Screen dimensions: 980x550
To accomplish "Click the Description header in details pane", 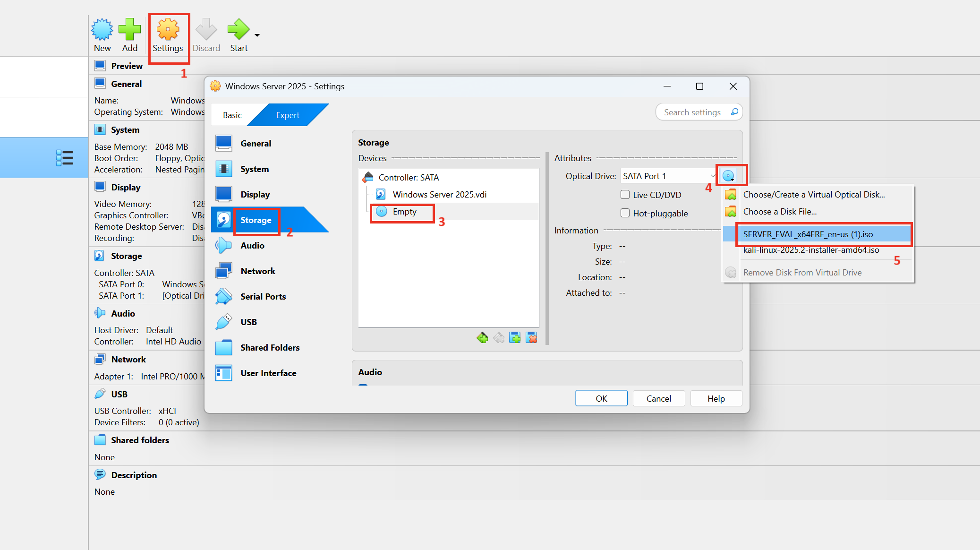I will coord(134,475).
